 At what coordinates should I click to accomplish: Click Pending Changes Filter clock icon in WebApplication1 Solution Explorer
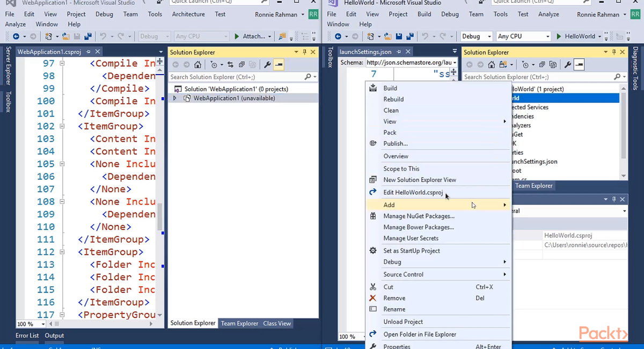coord(214,64)
